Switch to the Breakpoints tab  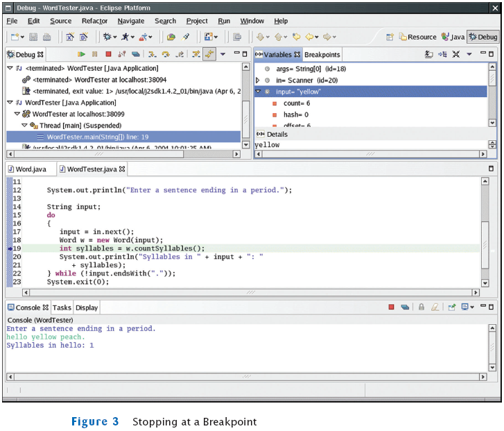(x=322, y=54)
